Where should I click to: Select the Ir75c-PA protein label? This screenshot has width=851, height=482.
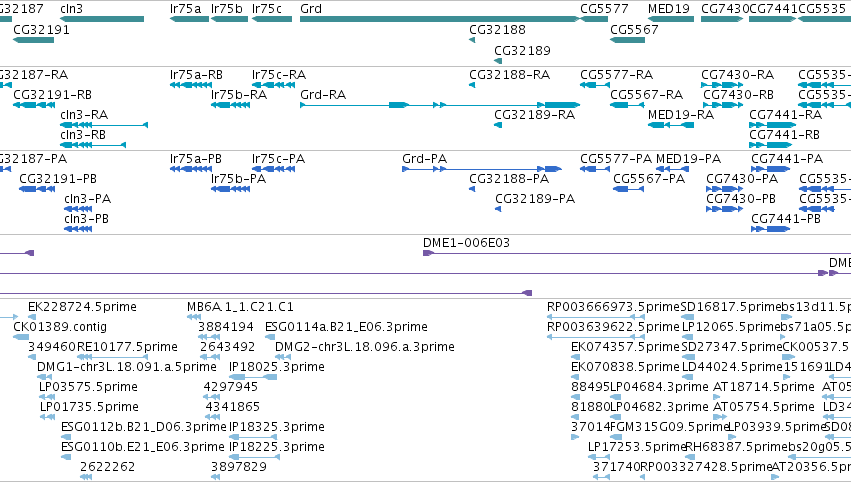tap(278, 158)
